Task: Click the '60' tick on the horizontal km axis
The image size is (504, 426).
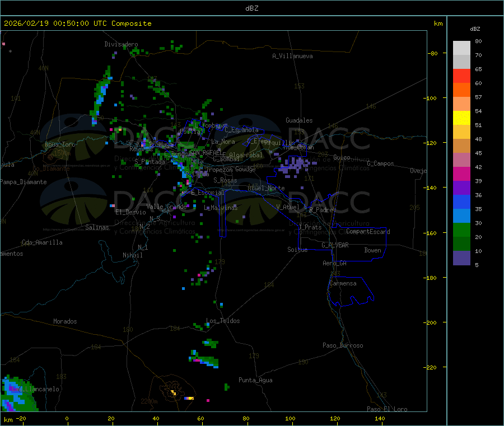Action: click(x=200, y=418)
